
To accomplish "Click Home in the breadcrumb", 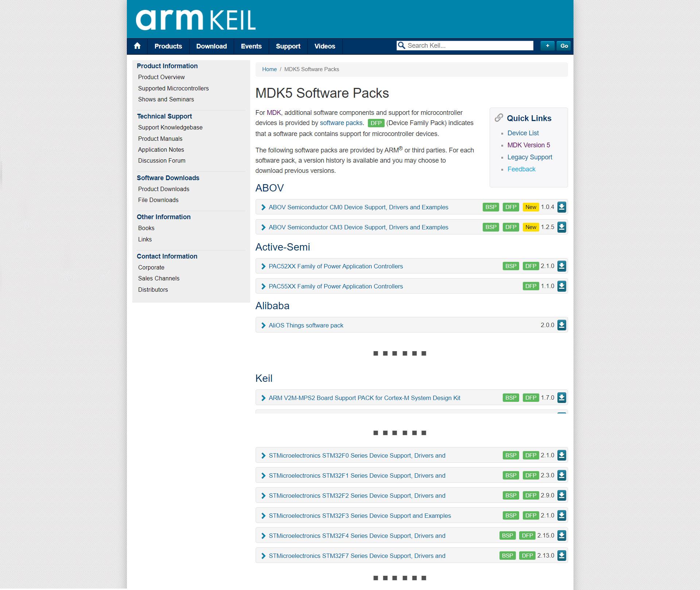I will pyautogui.click(x=269, y=69).
